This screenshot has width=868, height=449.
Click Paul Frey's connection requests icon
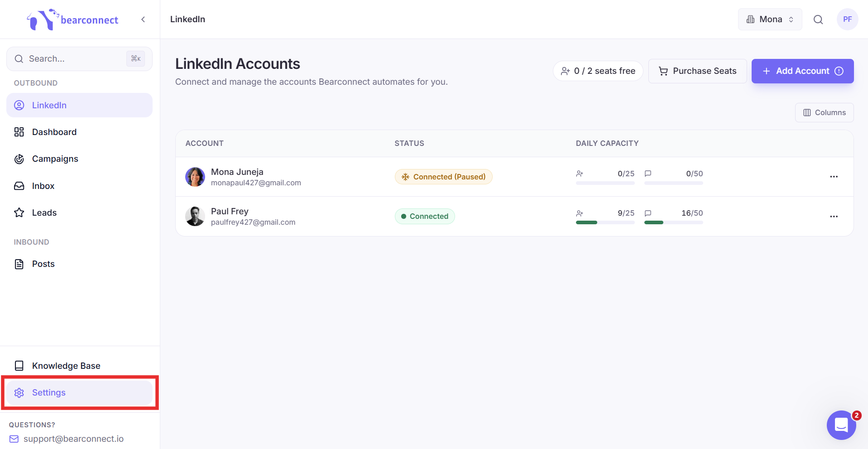pos(580,213)
